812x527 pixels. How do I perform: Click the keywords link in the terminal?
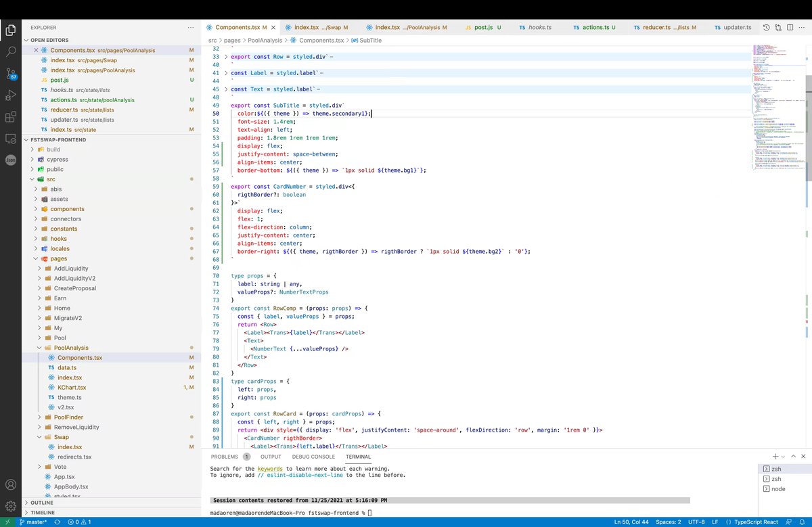click(270, 469)
